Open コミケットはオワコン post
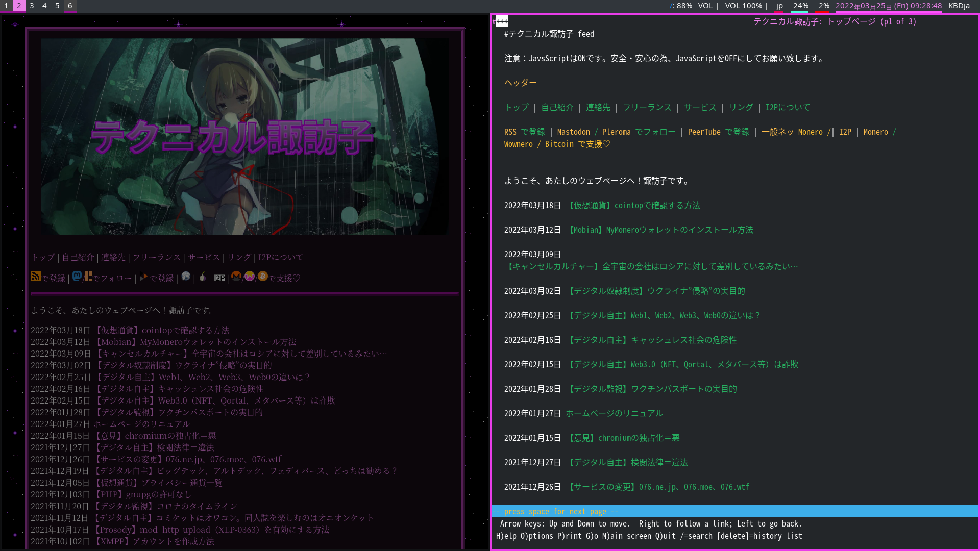 232,518
